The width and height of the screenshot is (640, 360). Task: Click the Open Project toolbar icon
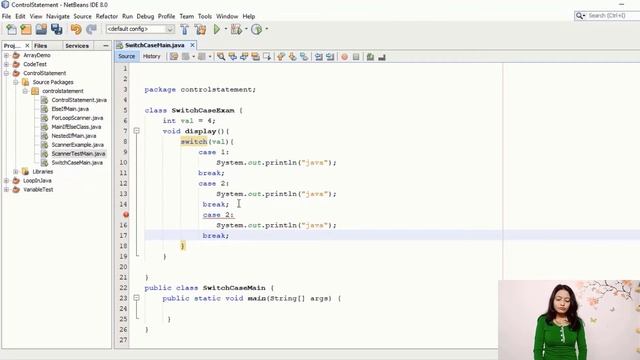click(x=41, y=29)
